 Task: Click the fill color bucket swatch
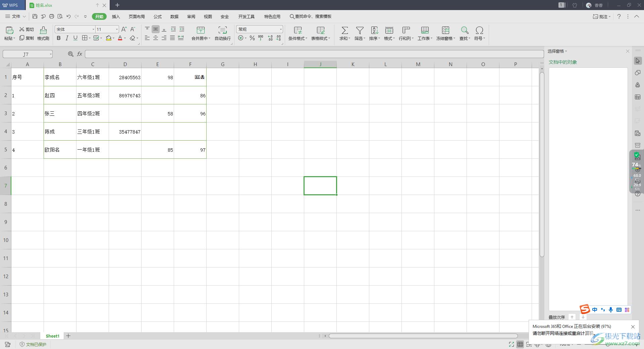click(x=109, y=38)
